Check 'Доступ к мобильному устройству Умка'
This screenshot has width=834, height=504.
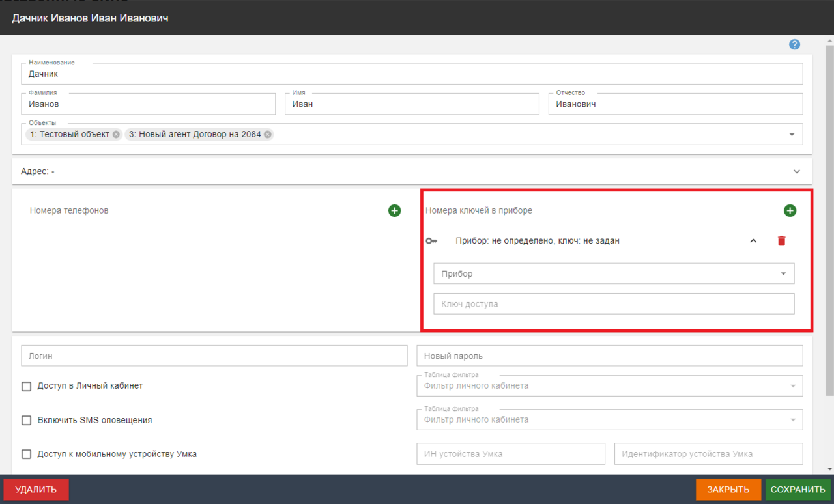[x=27, y=454]
